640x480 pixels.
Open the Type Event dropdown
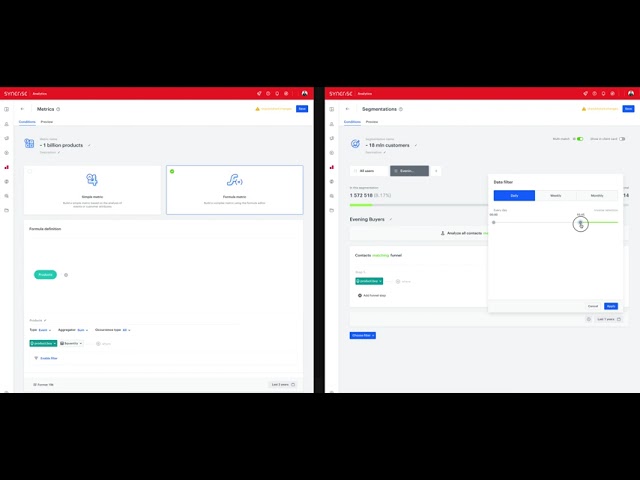[x=44, y=330]
